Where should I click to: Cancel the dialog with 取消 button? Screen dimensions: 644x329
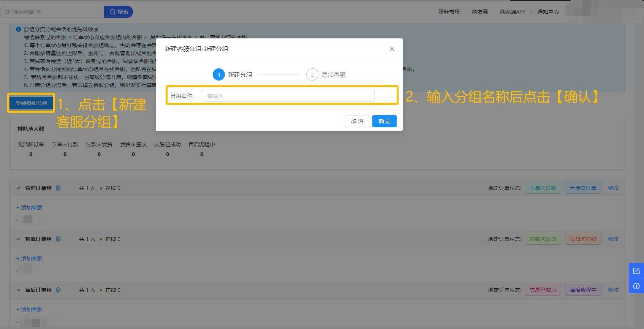[x=357, y=121]
